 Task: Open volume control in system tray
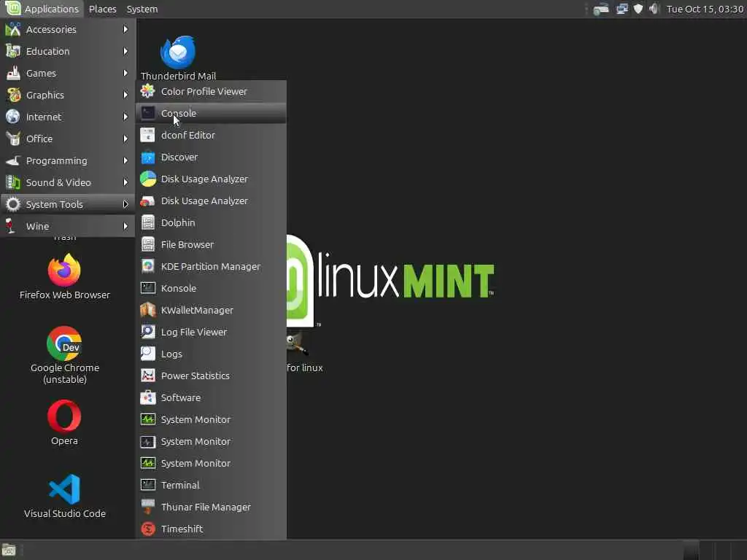(654, 9)
